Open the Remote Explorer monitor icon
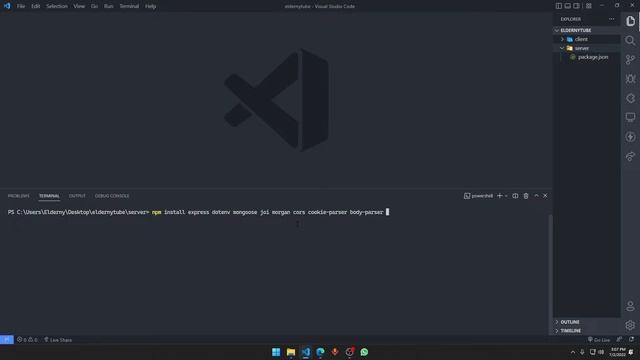640x360 pixels. (630, 117)
